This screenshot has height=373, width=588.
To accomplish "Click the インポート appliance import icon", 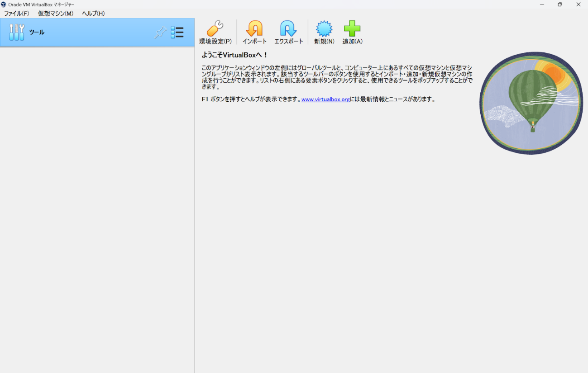I will click(254, 29).
